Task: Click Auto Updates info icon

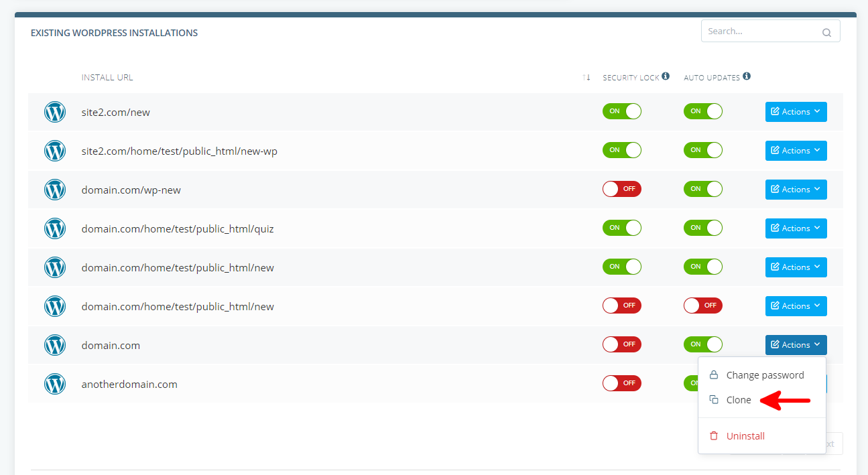Action: pos(746,76)
